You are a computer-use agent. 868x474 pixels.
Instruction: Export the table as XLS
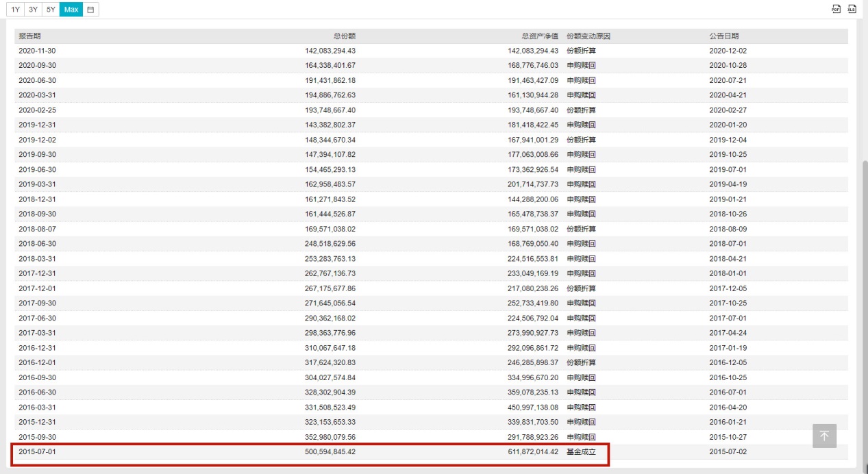coord(852,9)
